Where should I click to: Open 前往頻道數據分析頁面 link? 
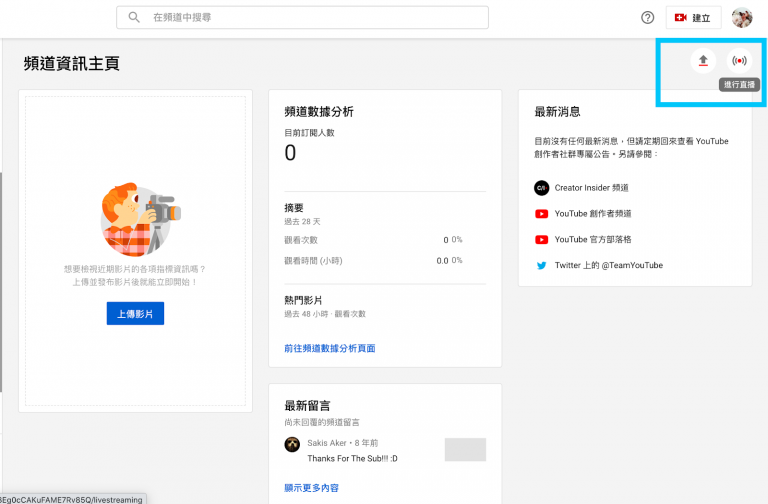[330, 348]
